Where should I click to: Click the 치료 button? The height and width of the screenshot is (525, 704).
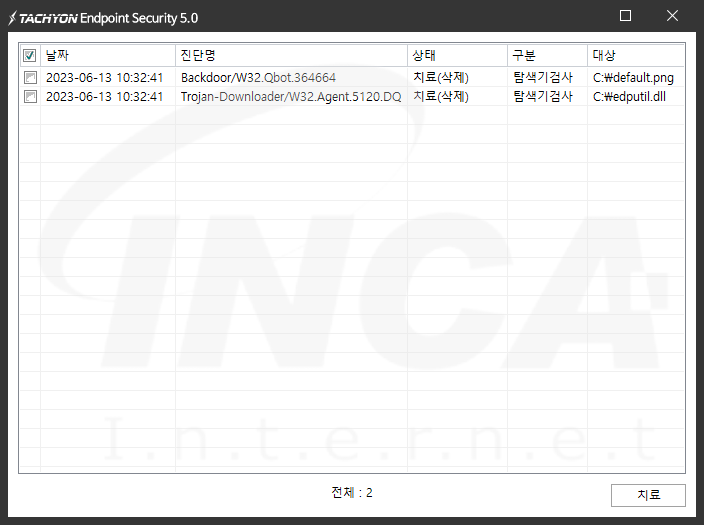(x=648, y=495)
